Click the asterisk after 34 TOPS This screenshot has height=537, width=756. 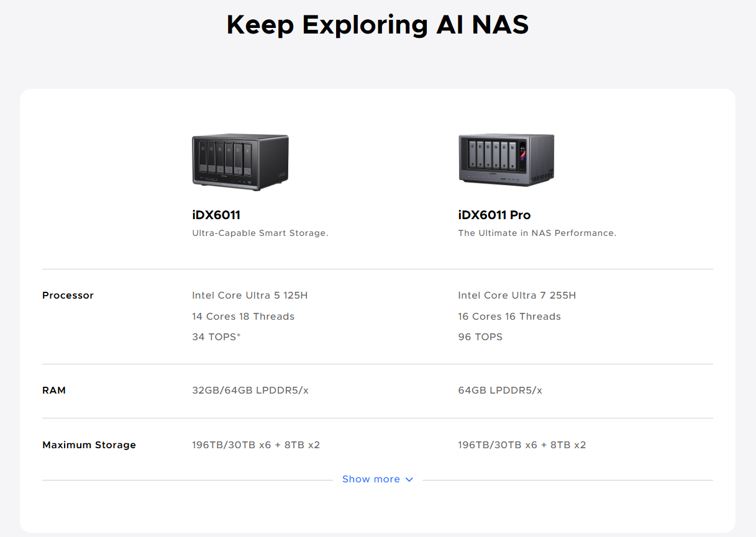point(239,336)
